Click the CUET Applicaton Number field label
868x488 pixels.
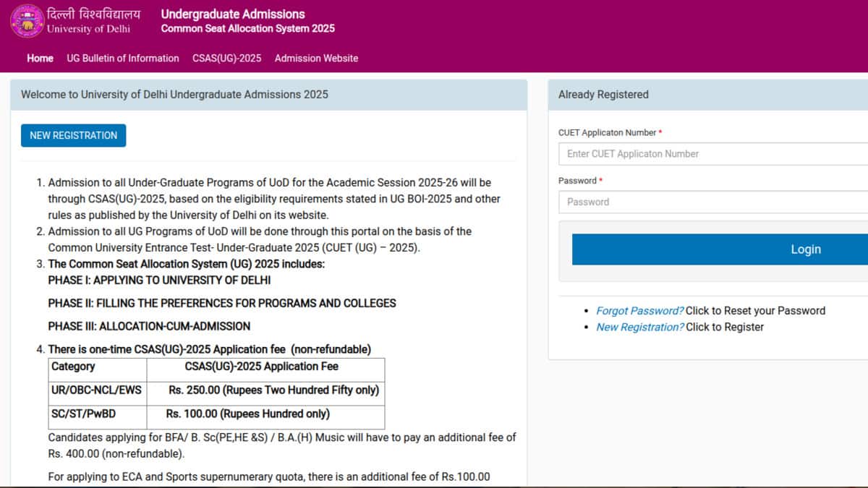(x=607, y=133)
